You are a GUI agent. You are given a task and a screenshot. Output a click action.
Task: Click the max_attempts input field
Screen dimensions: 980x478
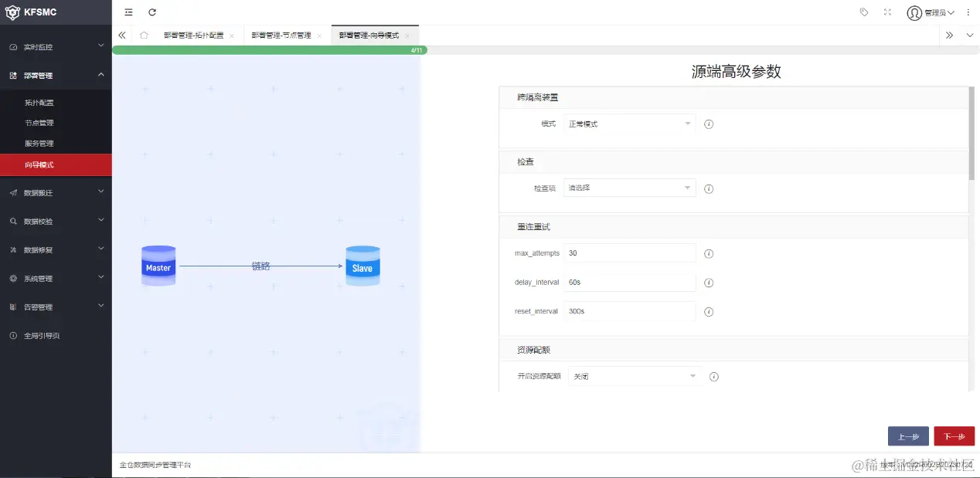(629, 253)
